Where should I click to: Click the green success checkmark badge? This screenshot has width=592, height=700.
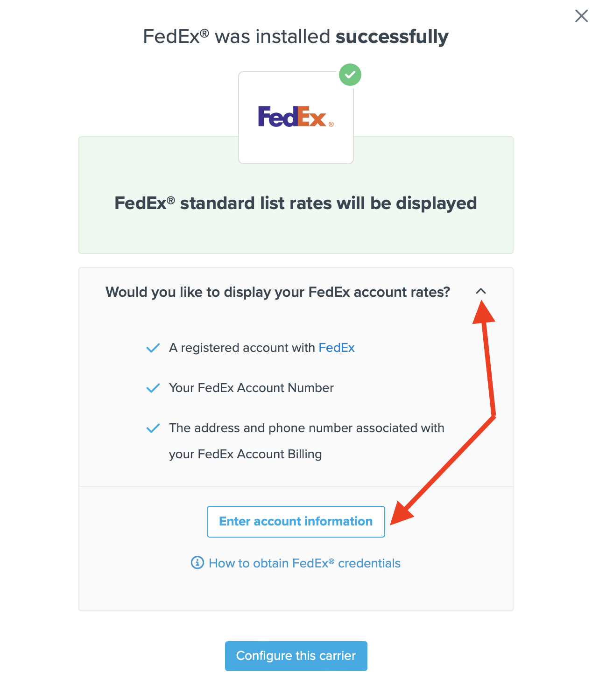click(350, 75)
